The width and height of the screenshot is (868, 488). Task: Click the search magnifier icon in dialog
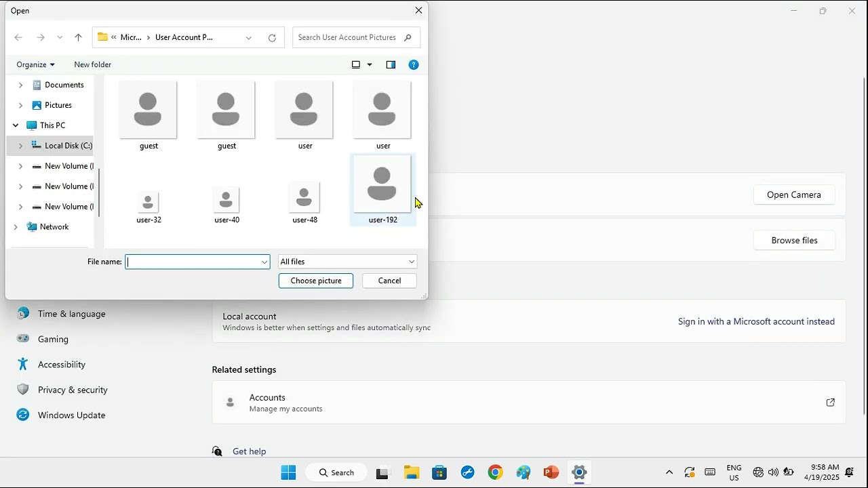(408, 37)
